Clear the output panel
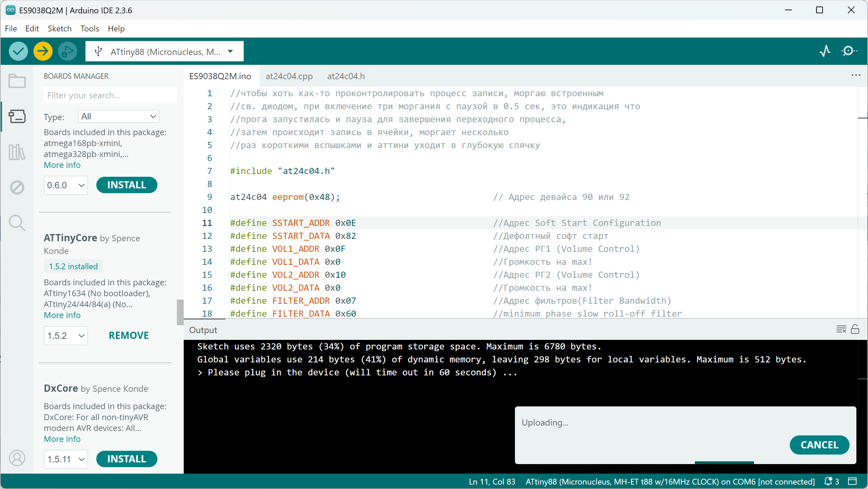 coord(841,329)
